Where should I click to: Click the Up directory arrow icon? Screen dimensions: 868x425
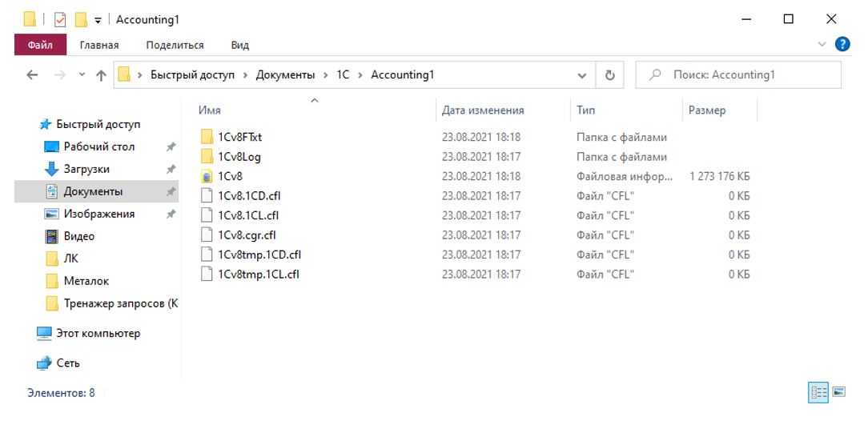100,75
